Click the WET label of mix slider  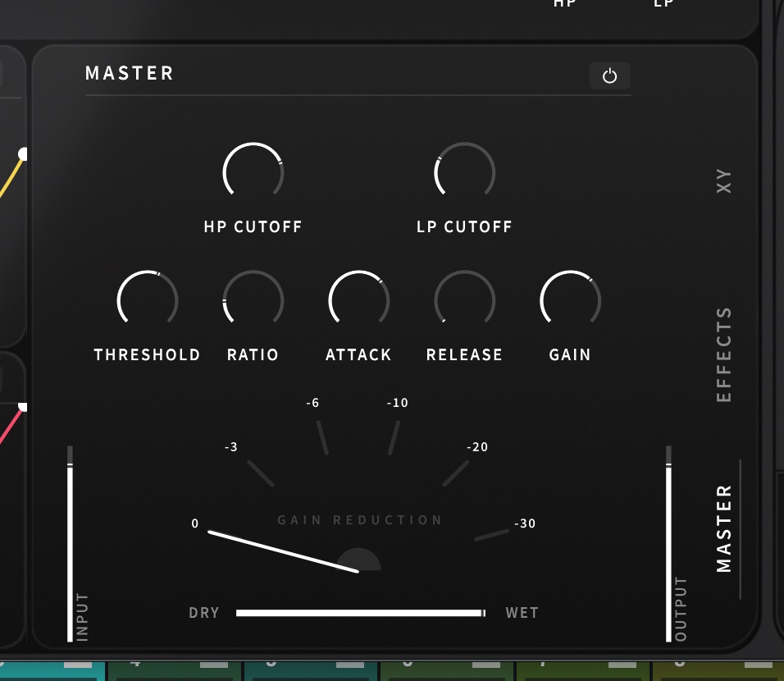522,613
